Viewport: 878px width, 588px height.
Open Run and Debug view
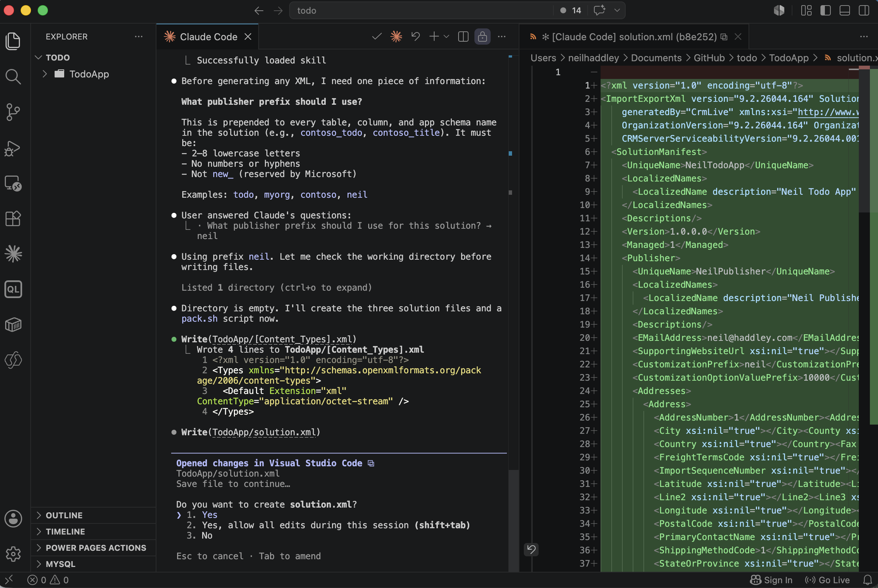[x=13, y=148]
